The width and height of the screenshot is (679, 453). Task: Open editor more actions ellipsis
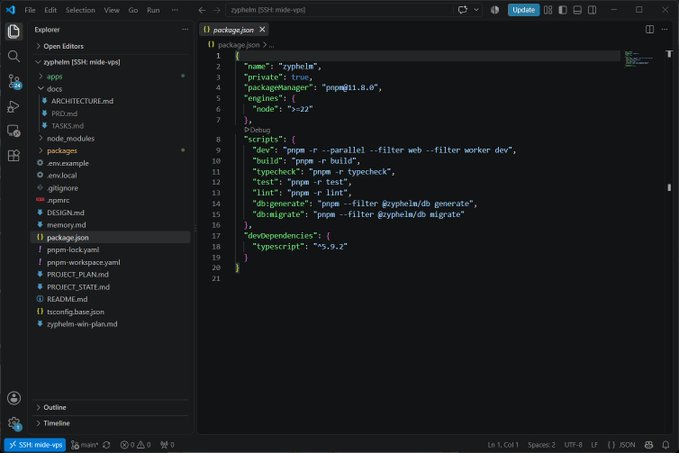tap(665, 29)
